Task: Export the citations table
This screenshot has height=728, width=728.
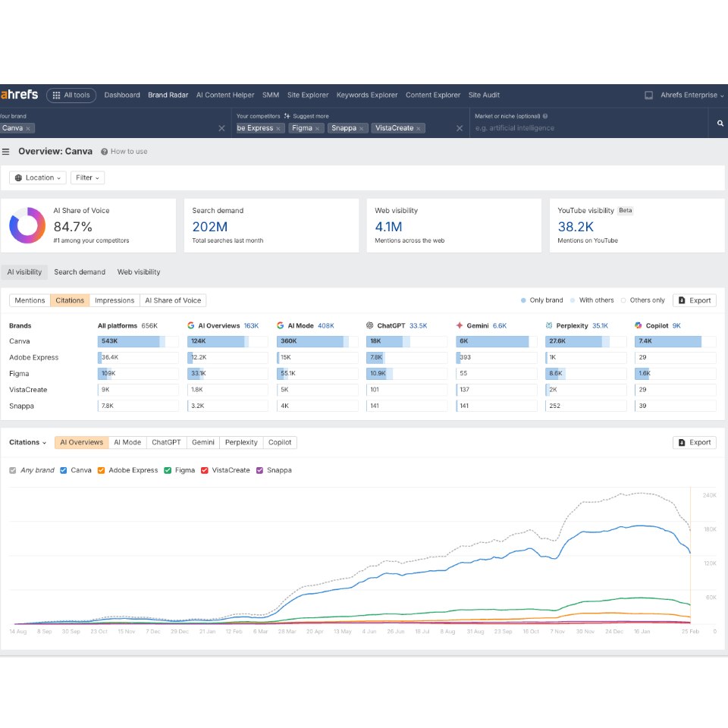Action: (x=695, y=300)
